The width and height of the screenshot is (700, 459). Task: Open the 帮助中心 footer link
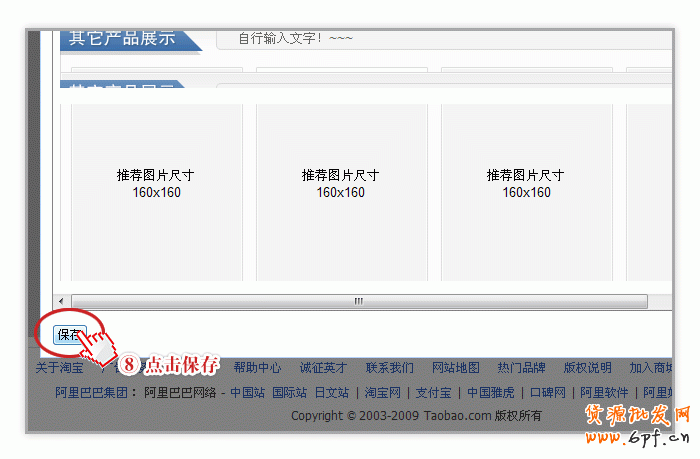click(x=257, y=368)
